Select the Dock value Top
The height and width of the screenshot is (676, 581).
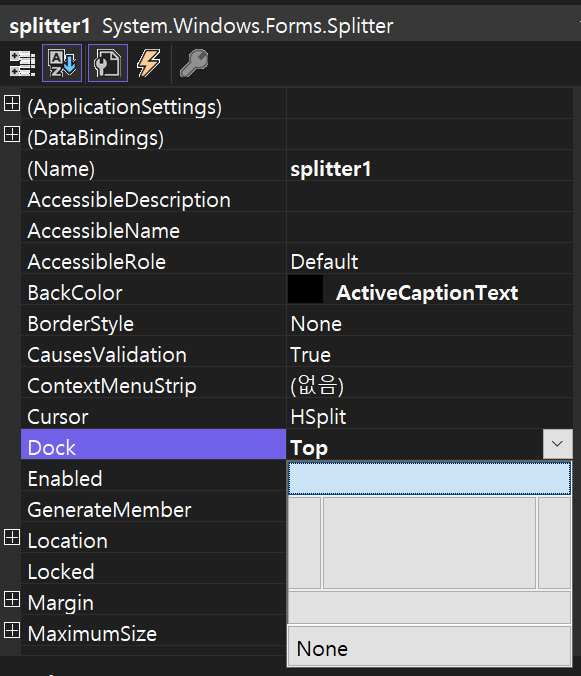415,444
